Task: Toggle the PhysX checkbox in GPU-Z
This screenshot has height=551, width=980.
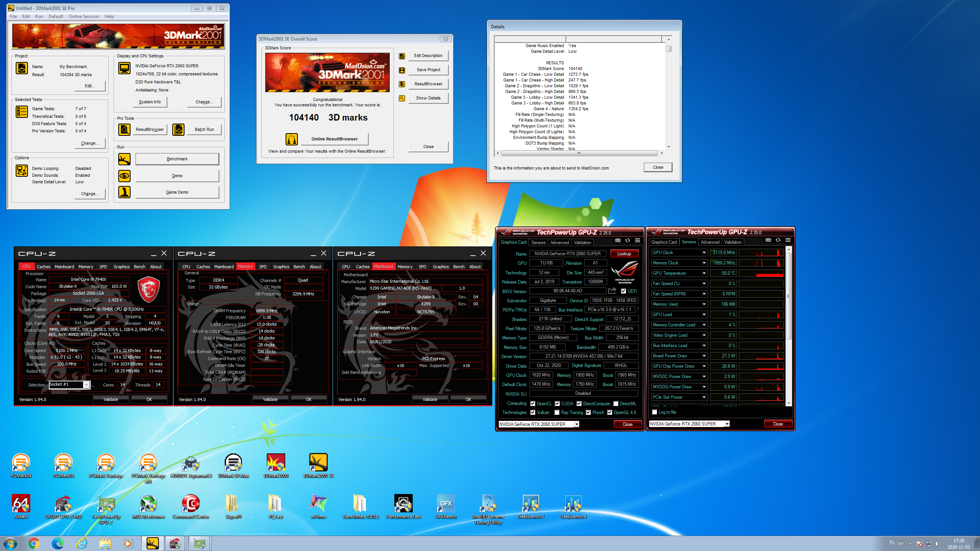Action: [x=588, y=412]
